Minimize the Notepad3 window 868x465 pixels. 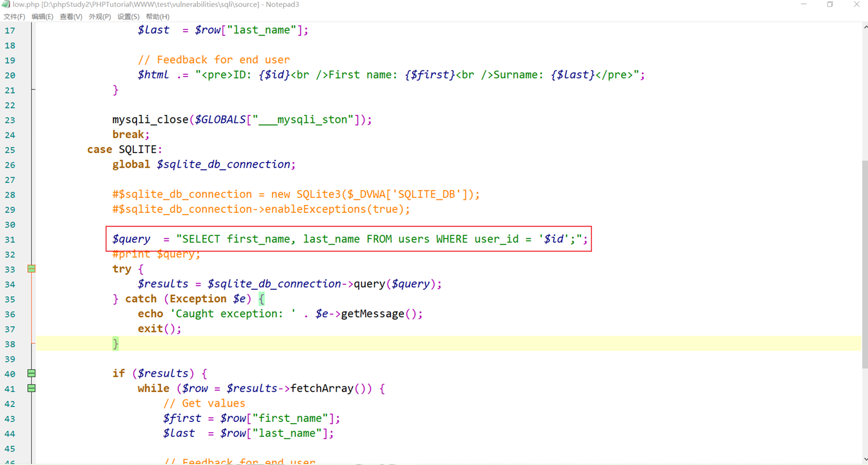coord(803,4)
